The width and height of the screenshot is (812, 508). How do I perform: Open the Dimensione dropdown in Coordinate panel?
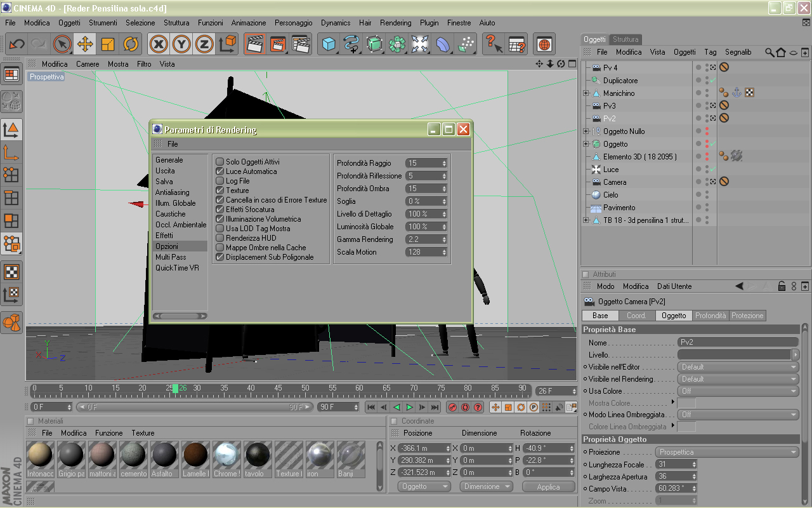tap(487, 486)
